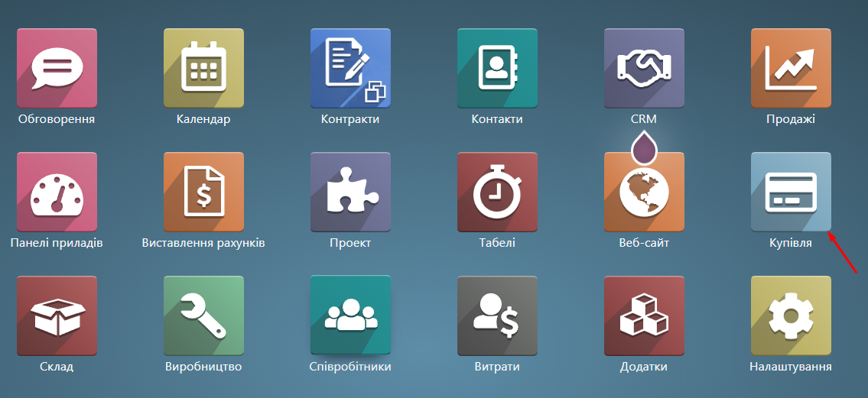Image resolution: width=868 pixels, height=398 pixels.
Task: Open Виставлення рахунків invoicing icon
Action: point(203,192)
